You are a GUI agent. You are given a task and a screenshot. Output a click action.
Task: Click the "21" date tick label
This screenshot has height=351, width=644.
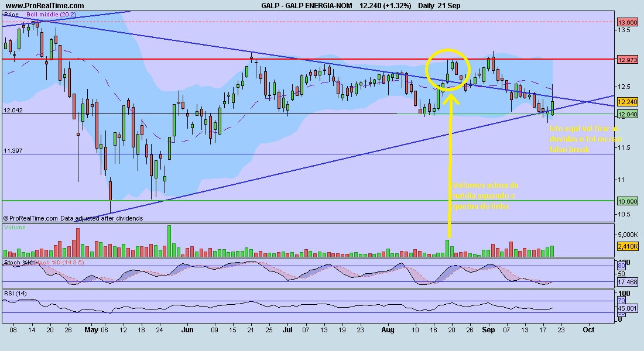tap(251, 330)
